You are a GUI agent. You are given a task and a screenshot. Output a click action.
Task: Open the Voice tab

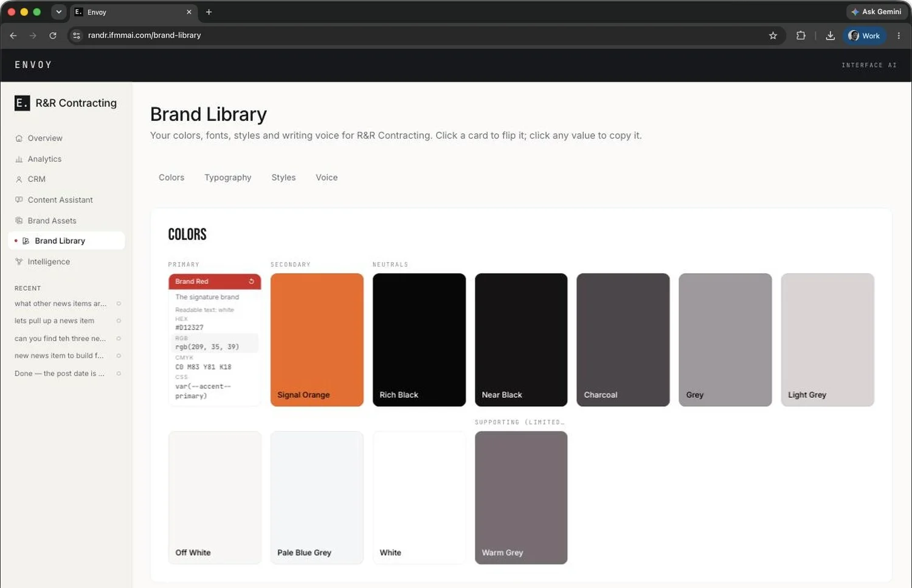coord(326,178)
